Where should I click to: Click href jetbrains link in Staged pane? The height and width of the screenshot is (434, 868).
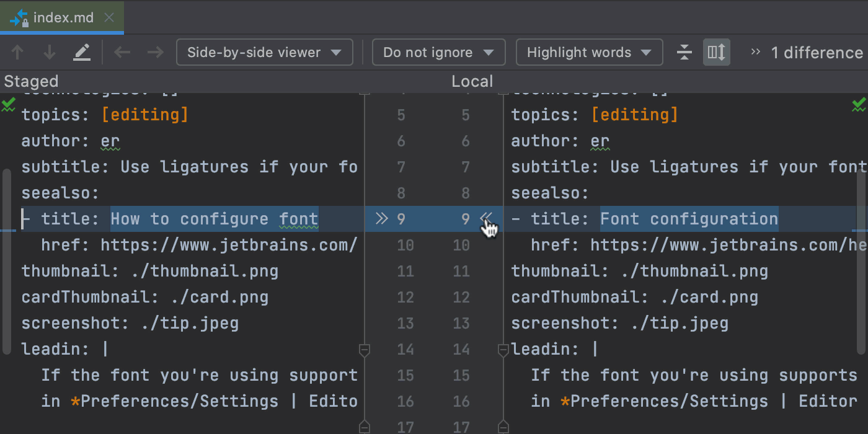pyautogui.click(x=229, y=245)
